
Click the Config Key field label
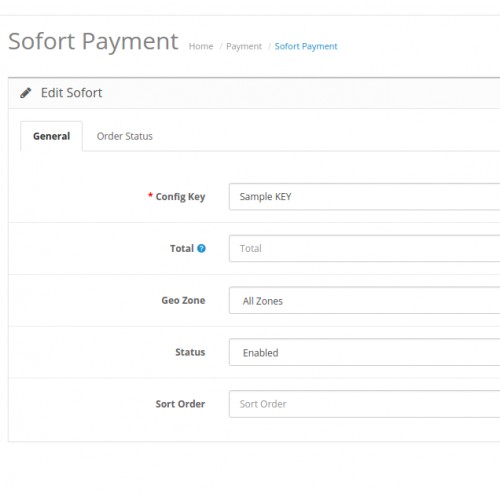(180, 197)
